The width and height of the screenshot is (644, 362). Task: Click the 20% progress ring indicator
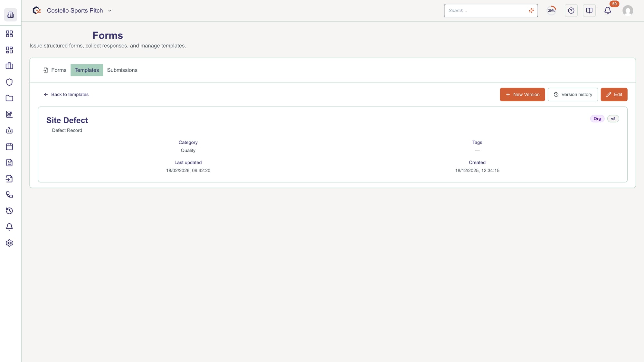(551, 10)
